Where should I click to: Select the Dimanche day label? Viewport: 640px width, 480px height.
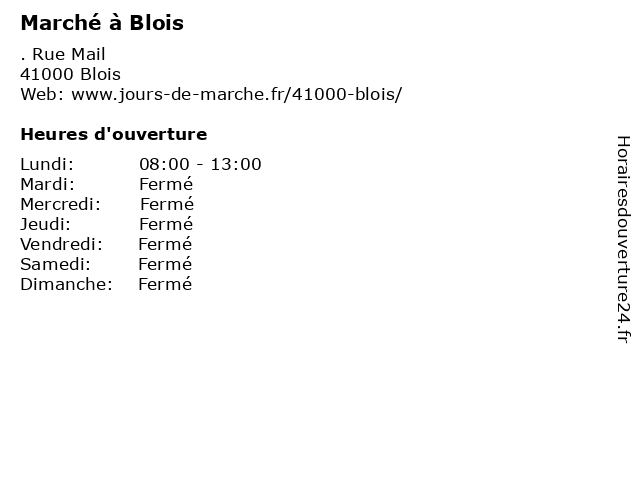66,284
